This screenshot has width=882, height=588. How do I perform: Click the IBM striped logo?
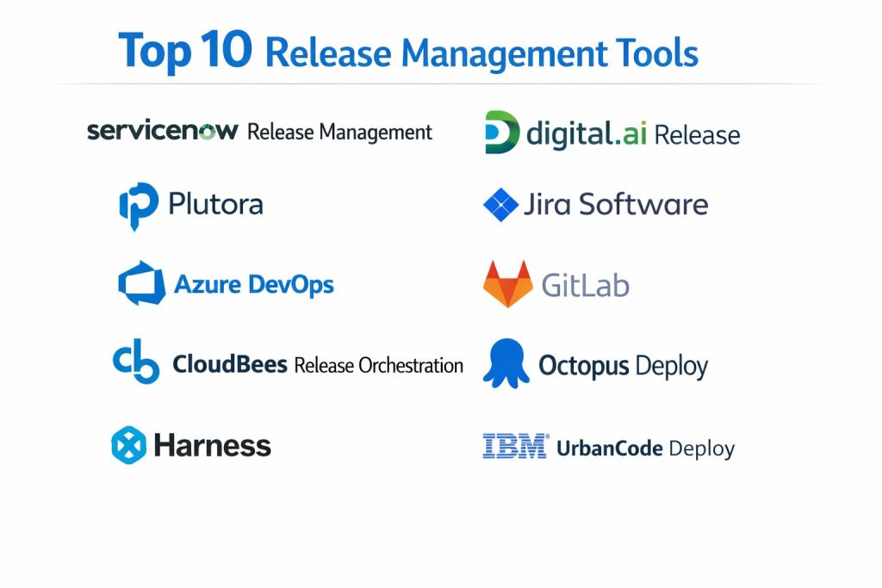point(515,446)
